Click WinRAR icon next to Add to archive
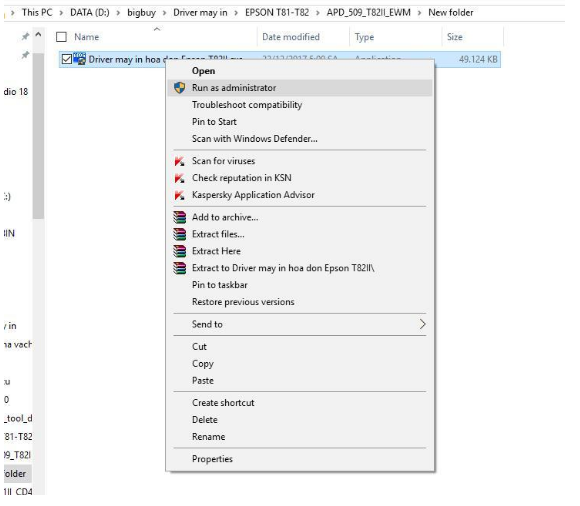 pyautogui.click(x=179, y=217)
